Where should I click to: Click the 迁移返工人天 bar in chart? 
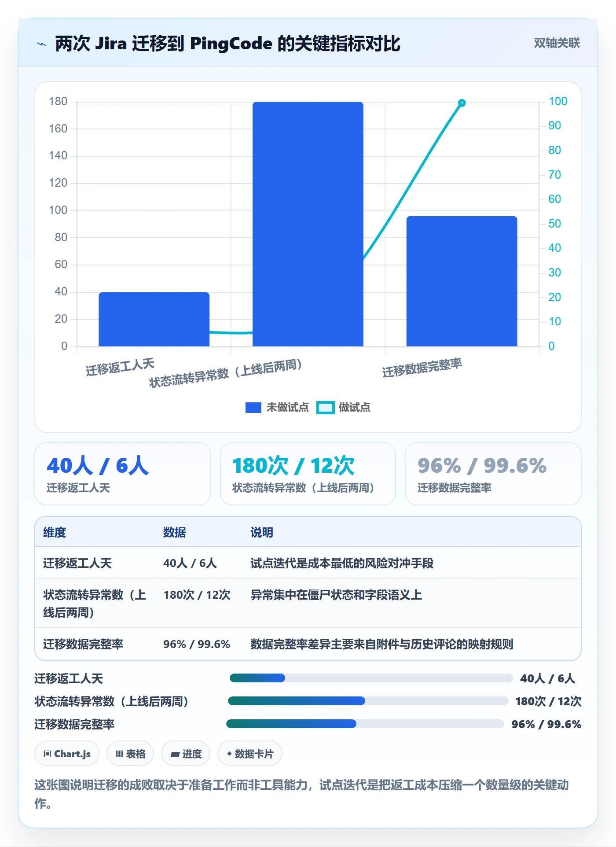(154, 319)
